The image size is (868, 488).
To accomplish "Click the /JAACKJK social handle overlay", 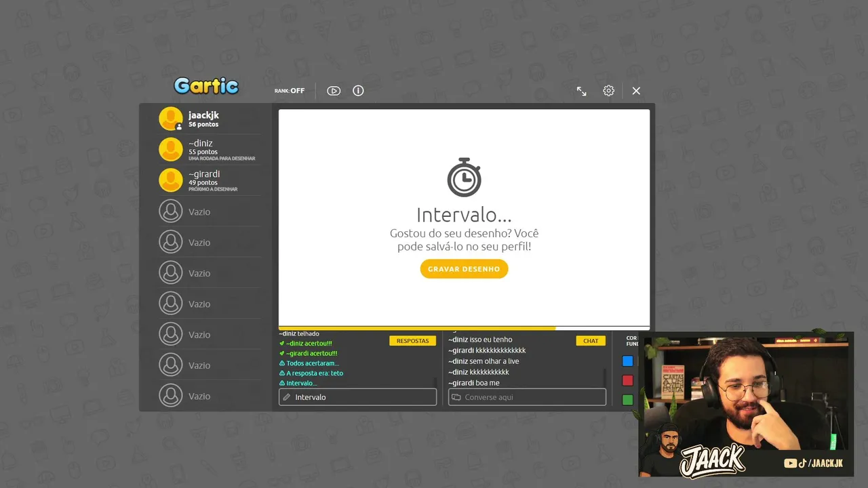I will [813, 463].
